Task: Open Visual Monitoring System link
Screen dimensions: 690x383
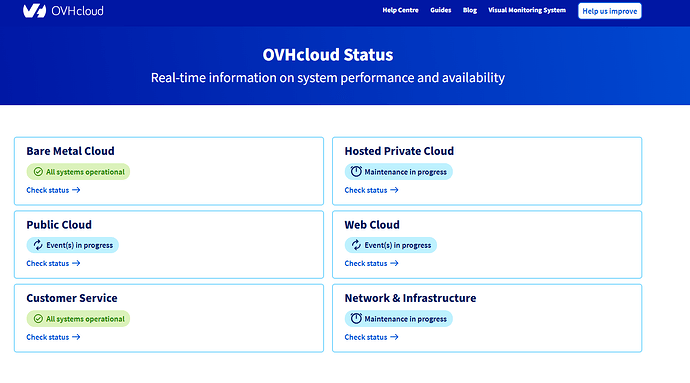Action: (527, 10)
